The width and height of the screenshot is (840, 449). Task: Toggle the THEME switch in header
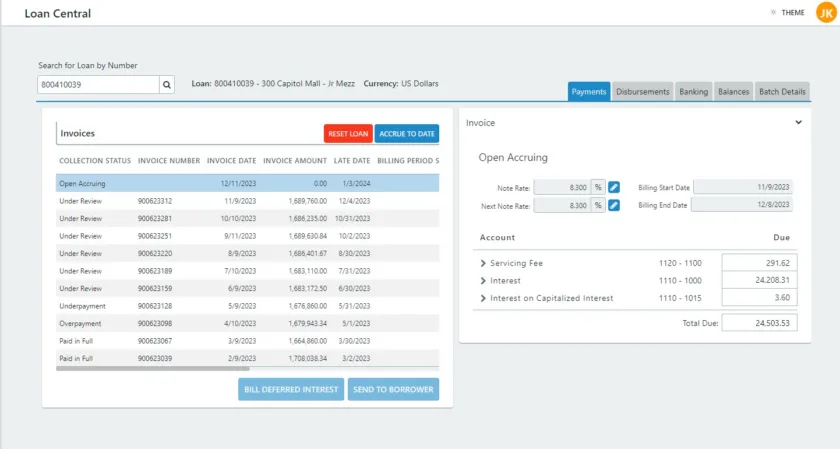(788, 12)
